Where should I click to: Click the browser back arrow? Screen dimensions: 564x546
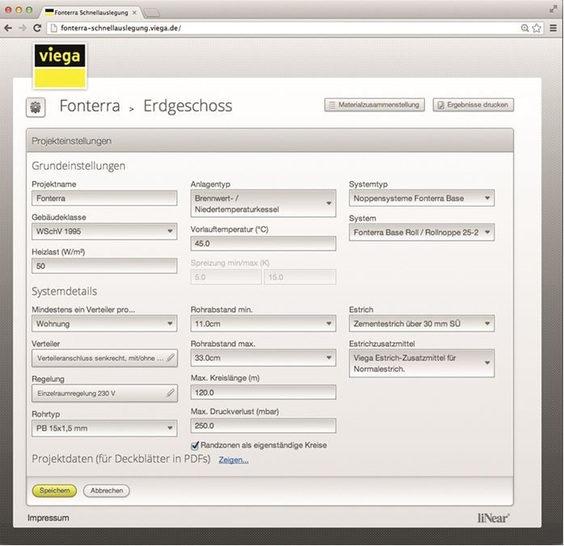click(8, 28)
